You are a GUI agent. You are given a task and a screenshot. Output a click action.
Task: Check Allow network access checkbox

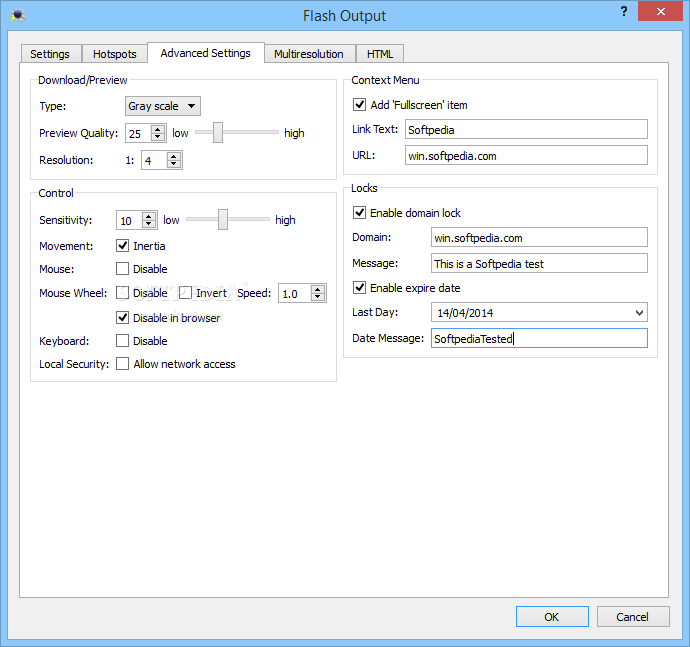(122, 364)
